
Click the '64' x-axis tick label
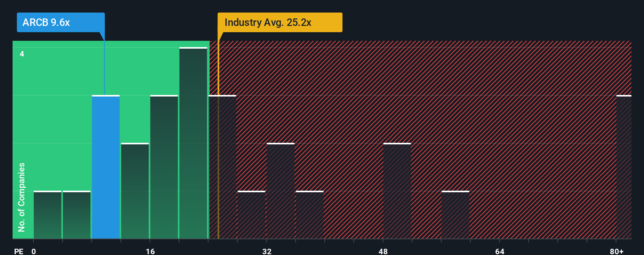(500, 251)
